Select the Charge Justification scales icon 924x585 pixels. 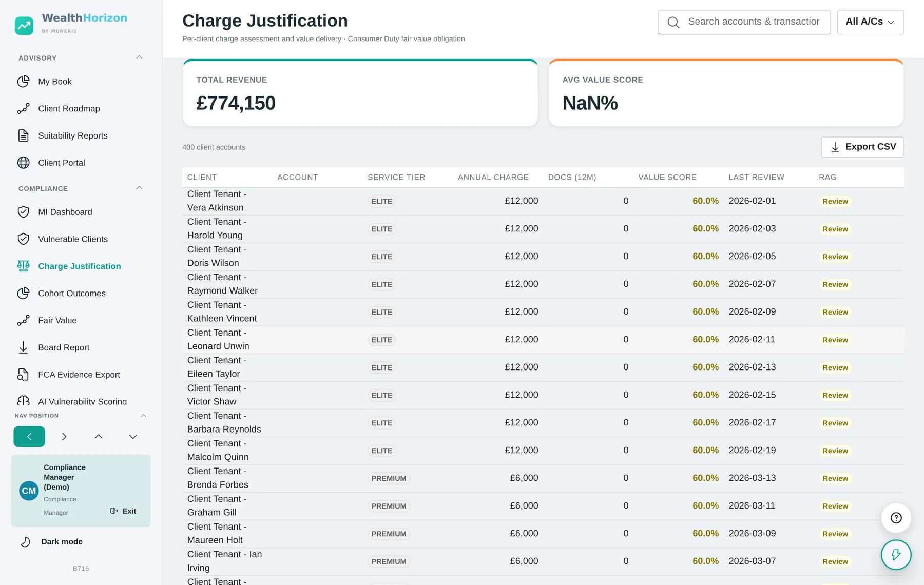coord(23,266)
